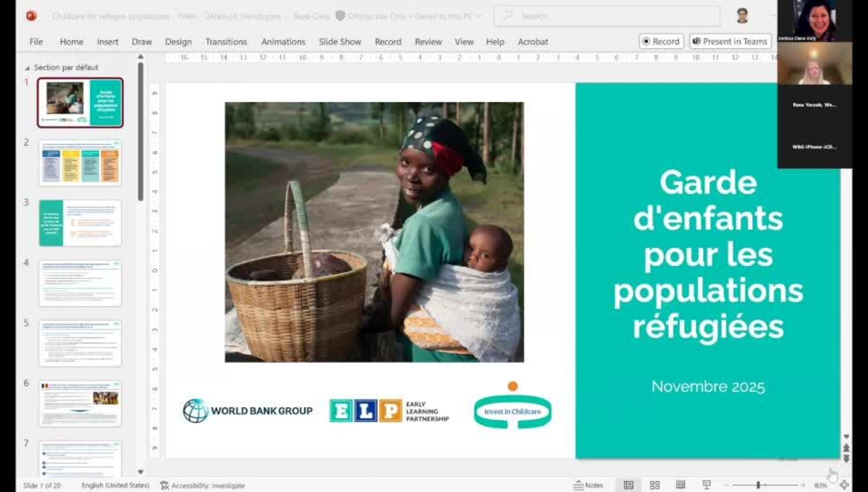Image resolution: width=868 pixels, height=492 pixels.
Task: Fit slide to current window
Action: tap(844, 485)
